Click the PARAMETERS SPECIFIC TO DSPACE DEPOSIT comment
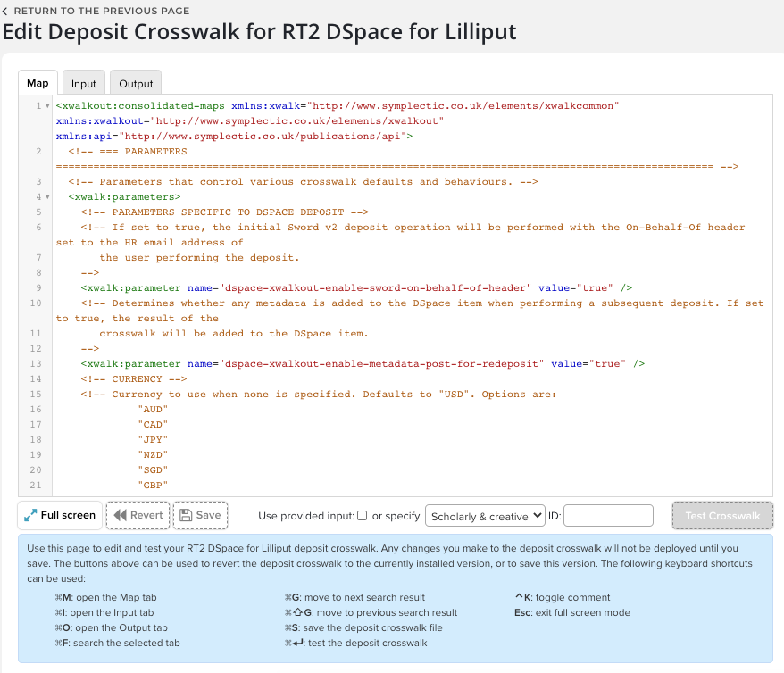784x673 pixels. [x=225, y=212]
